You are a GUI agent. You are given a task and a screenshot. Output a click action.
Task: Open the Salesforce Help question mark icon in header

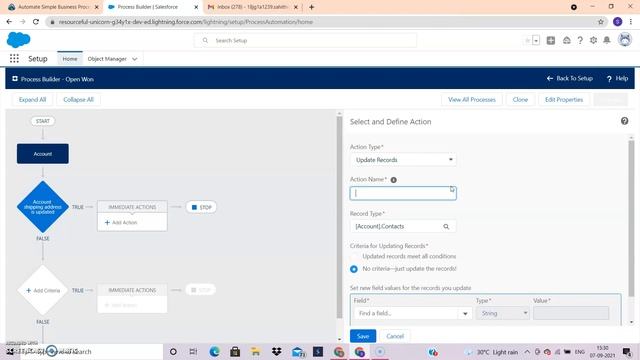(x=580, y=40)
